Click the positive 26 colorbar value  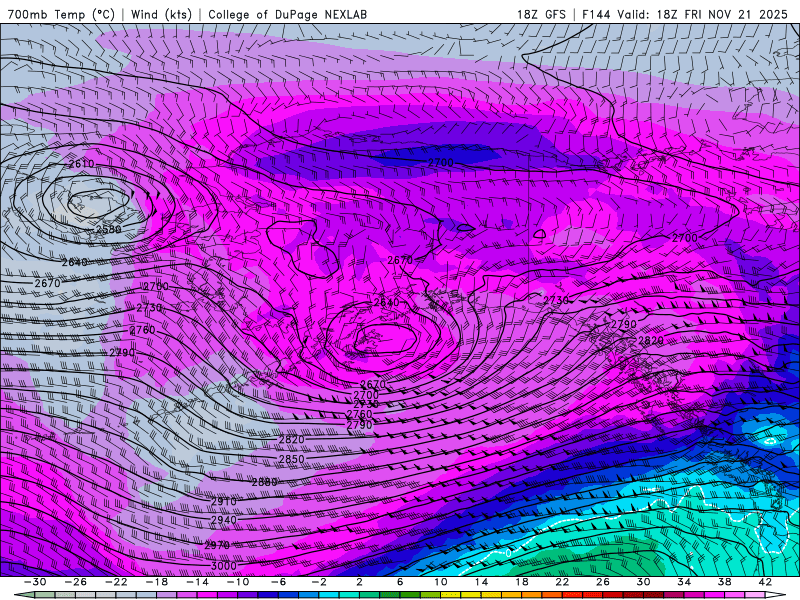pyautogui.click(x=603, y=582)
